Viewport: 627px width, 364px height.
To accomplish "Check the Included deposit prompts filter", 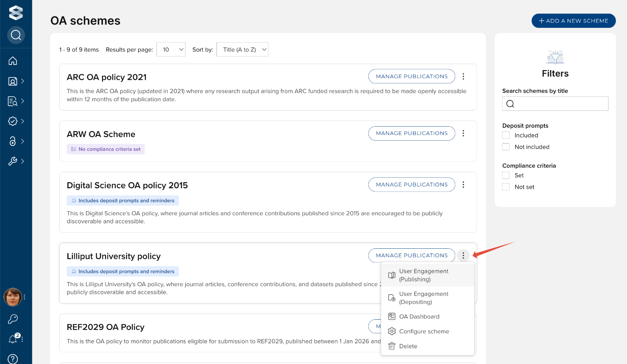I will coord(506,135).
